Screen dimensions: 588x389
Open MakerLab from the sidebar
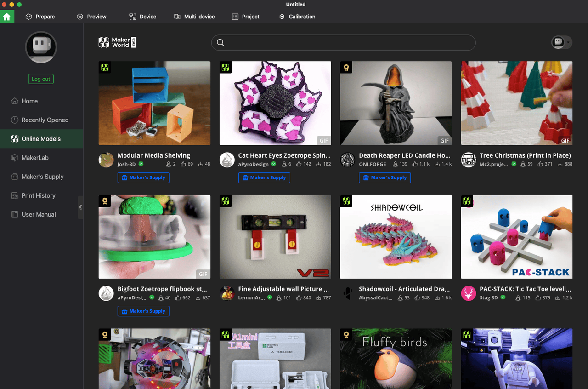(35, 158)
